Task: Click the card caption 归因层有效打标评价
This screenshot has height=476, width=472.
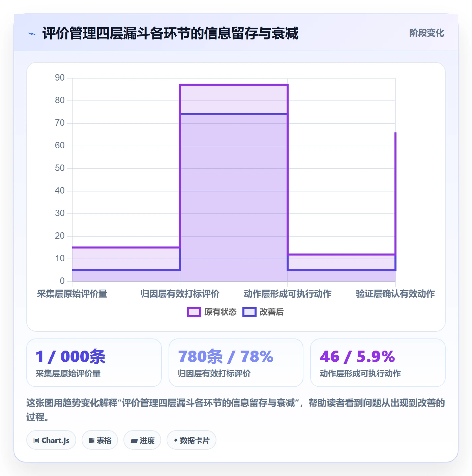Action: 214,374
